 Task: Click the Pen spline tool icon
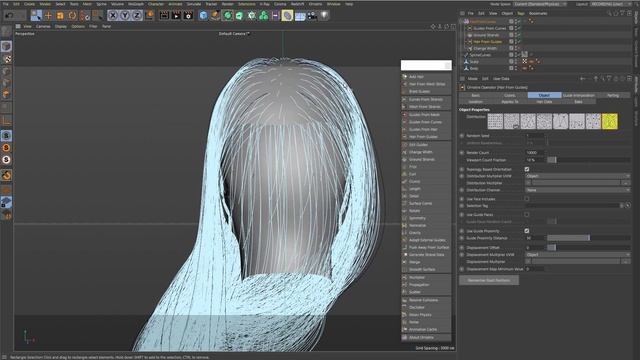[215, 16]
